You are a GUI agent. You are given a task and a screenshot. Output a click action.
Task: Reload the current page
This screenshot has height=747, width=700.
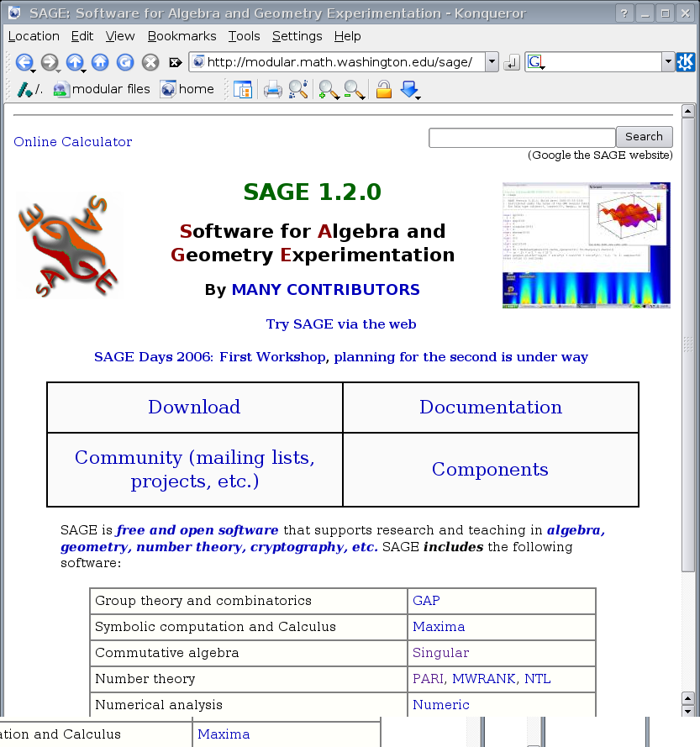point(125,62)
